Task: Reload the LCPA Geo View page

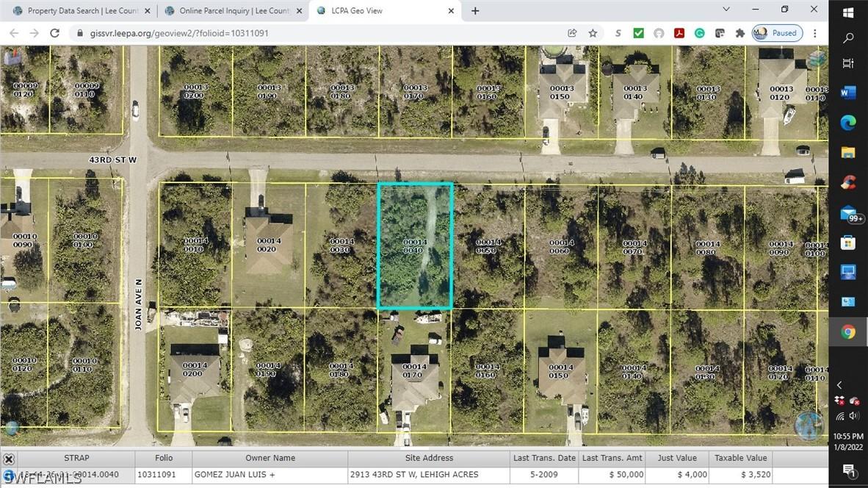Action: [54, 32]
